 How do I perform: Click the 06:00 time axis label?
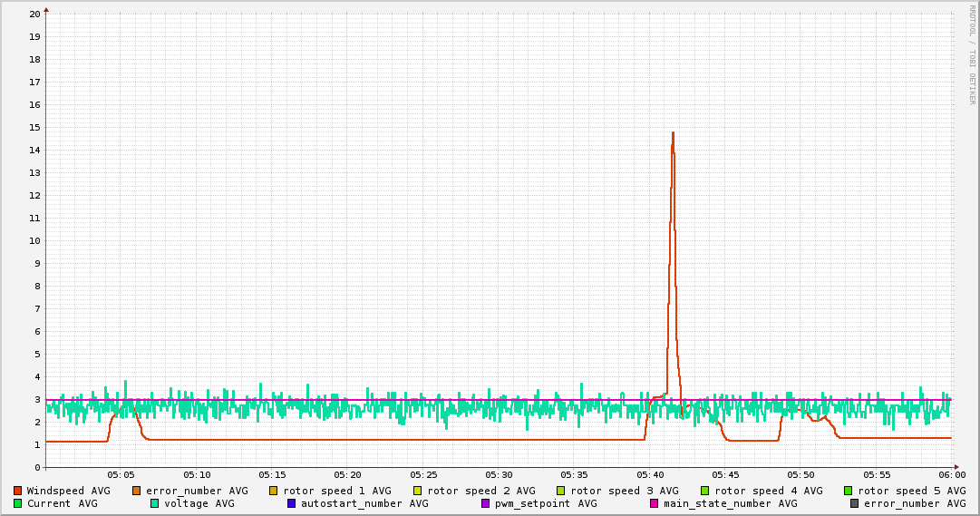(x=952, y=474)
